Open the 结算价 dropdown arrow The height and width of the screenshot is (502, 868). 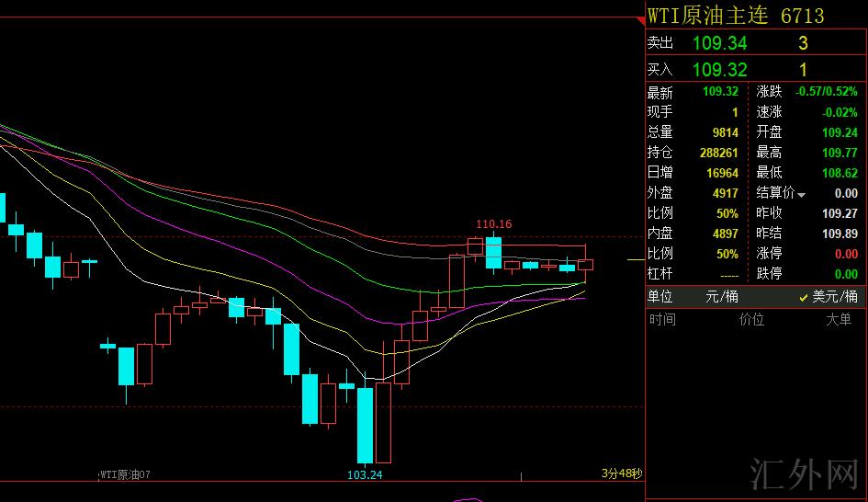coord(802,195)
